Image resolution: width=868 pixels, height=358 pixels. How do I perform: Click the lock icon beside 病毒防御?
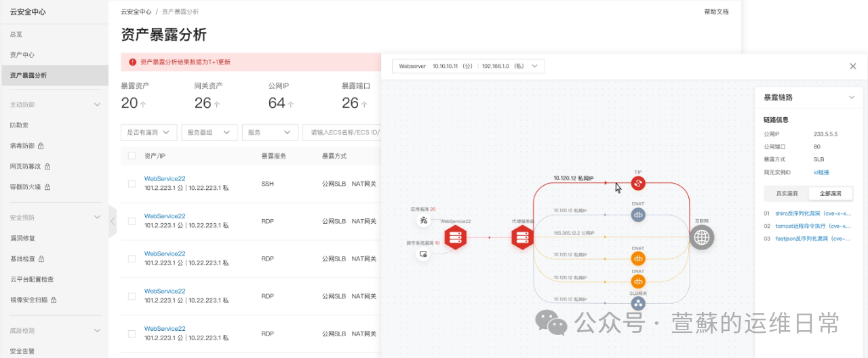pos(41,146)
